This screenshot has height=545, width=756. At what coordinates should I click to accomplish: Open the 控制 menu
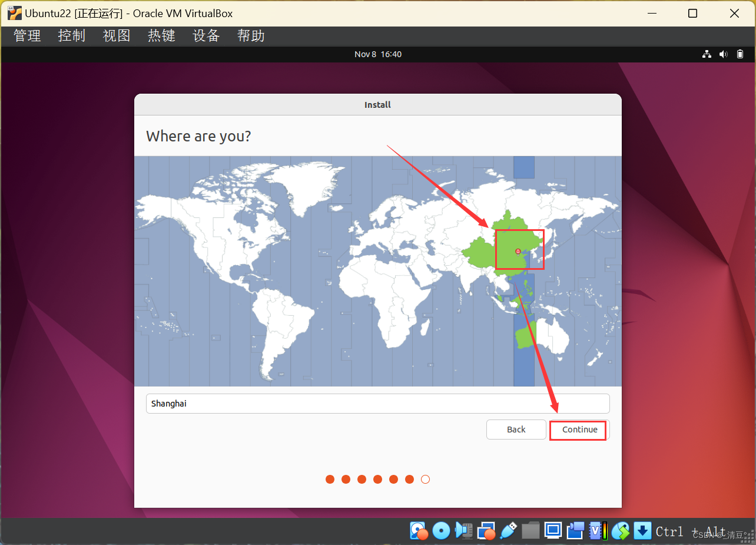click(72, 36)
